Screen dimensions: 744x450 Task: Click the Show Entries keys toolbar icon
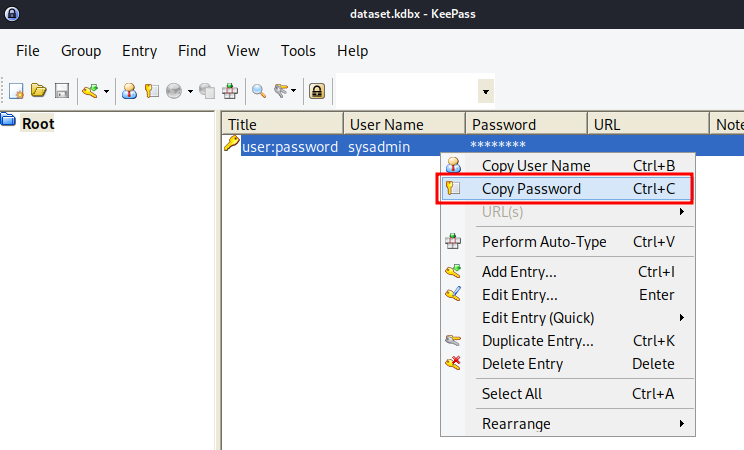[x=282, y=90]
